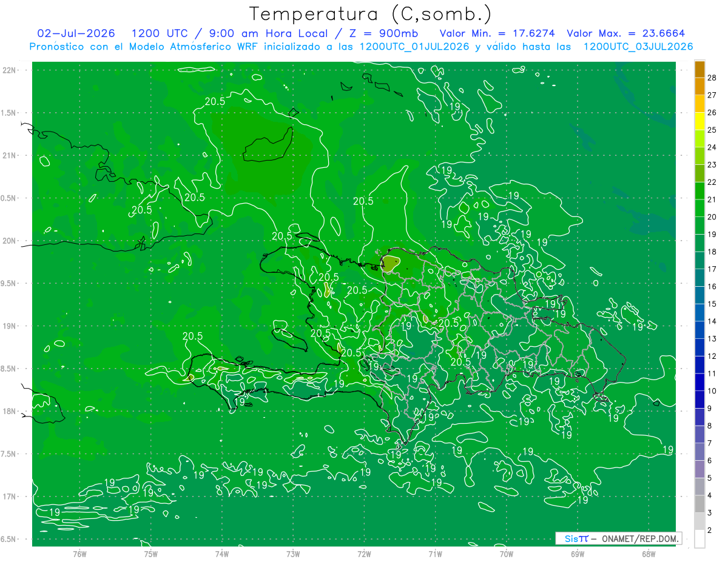Click the blue legend band between 13 and 14
Screen dimensions: 728x562
pyautogui.click(x=699, y=330)
